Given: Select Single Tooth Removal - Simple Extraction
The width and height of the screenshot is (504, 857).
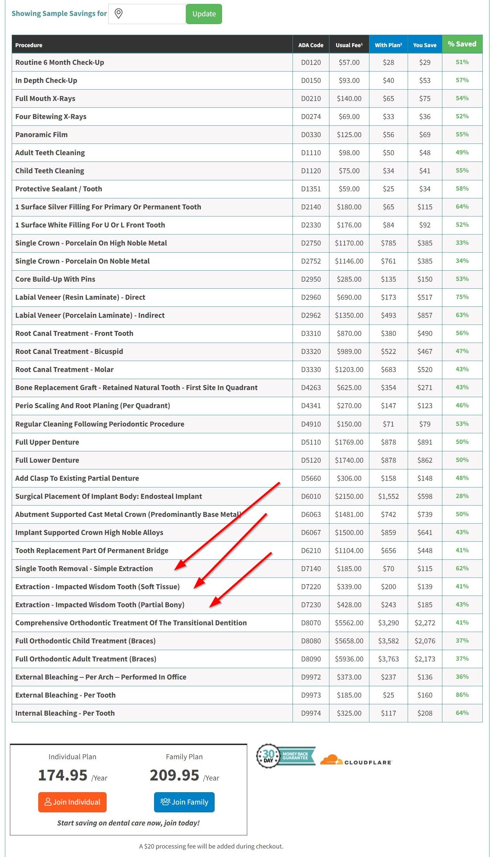Looking at the screenshot, I should (x=84, y=569).
